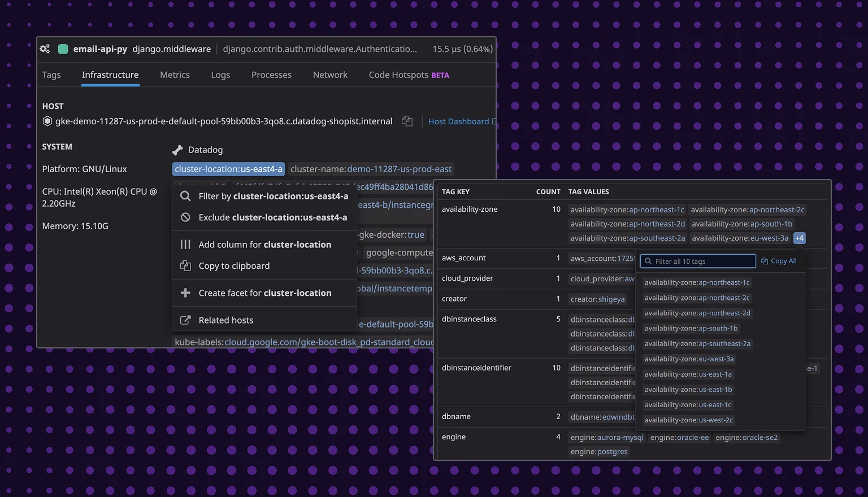Click the green email-api-py service square

click(63, 49)
